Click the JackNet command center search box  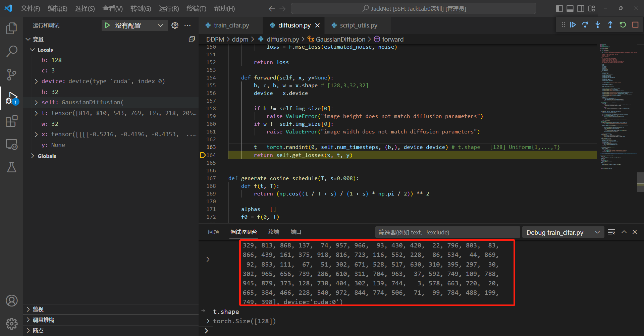[x=413, y=9]
